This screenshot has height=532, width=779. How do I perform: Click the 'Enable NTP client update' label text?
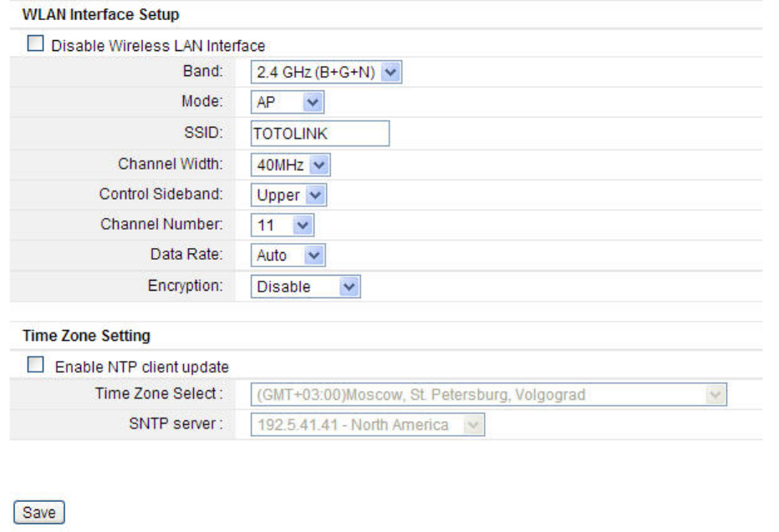click(x=141, y=367)
